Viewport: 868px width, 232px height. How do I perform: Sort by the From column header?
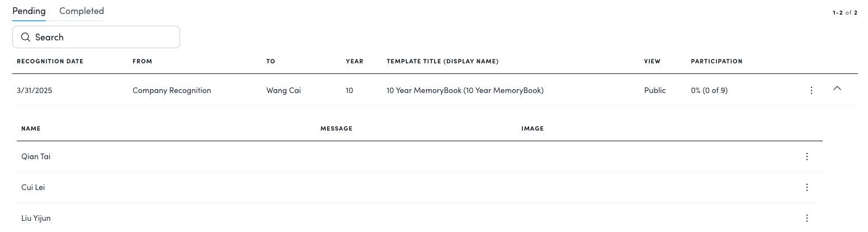(142, 62)
